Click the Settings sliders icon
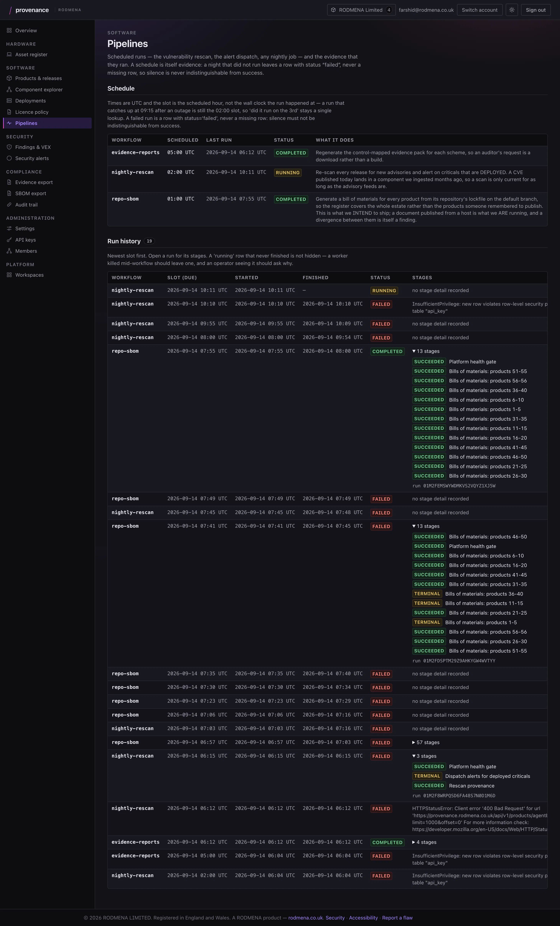 [x=9, y=229]
